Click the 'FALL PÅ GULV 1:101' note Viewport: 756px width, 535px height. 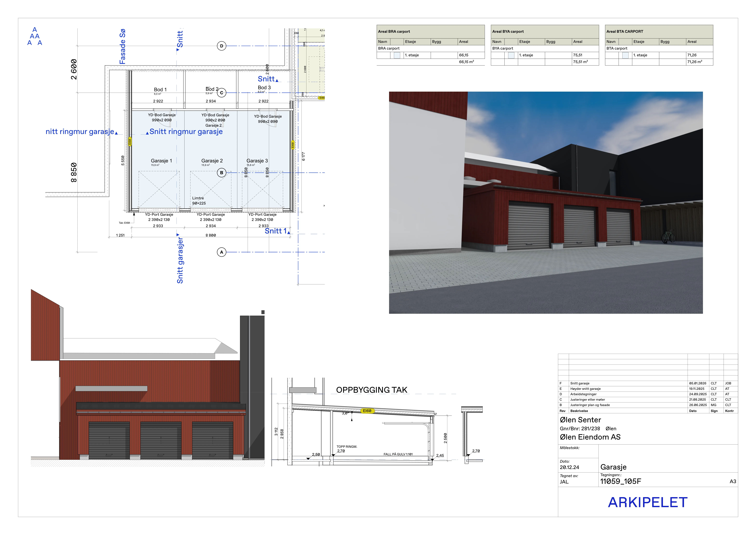398,454
